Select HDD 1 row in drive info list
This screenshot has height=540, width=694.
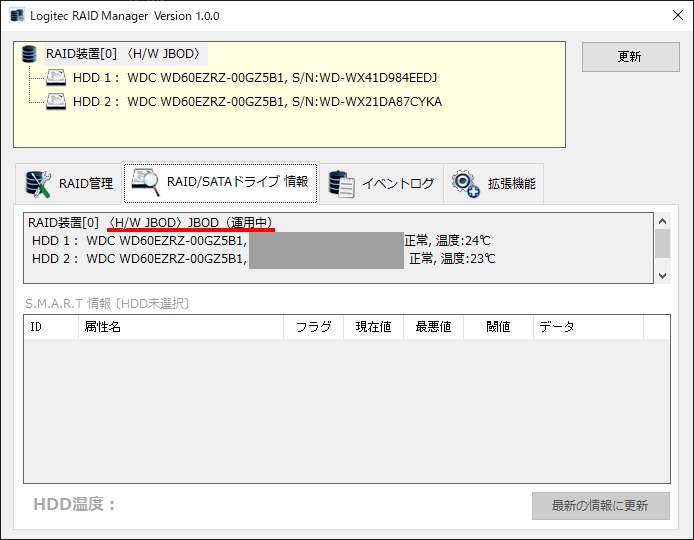pos(261,241)
